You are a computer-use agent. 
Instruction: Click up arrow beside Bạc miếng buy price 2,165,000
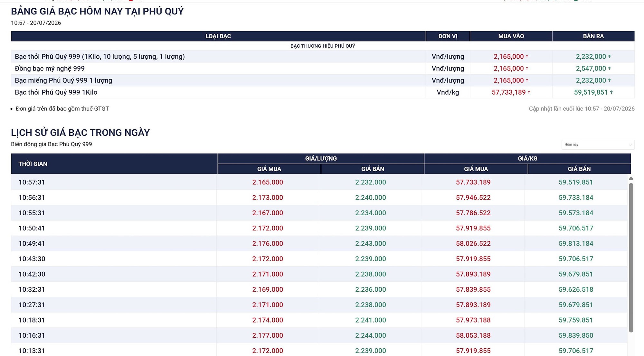pyautogui.click(x=527, y=80)
